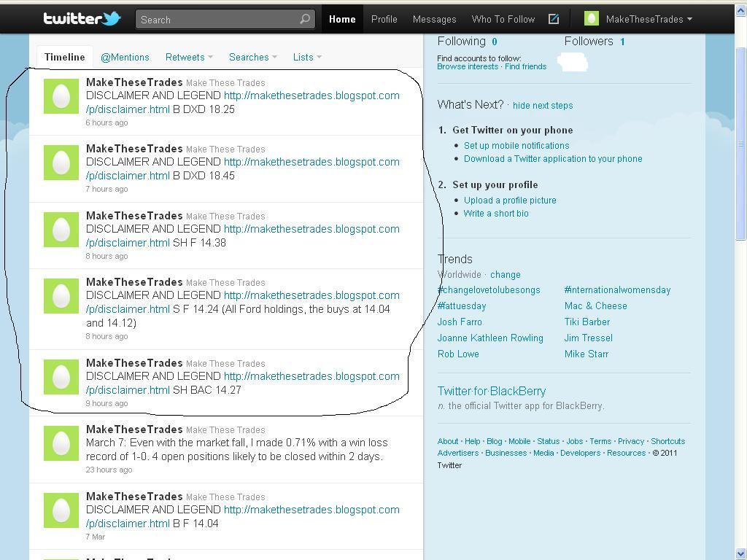Open Mac & Cheese trend

[595, 306]
